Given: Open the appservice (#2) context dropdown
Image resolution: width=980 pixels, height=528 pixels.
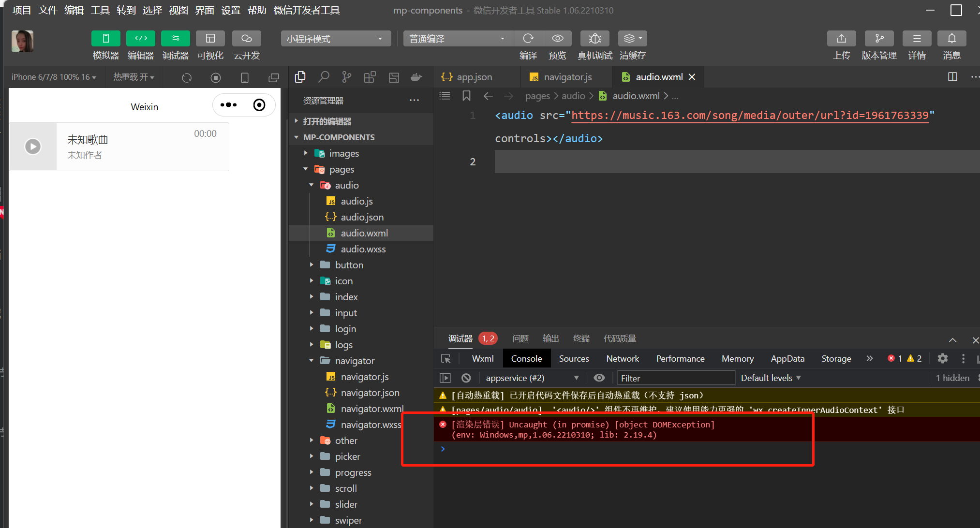Looking at the screenshot, I should 533,378.
